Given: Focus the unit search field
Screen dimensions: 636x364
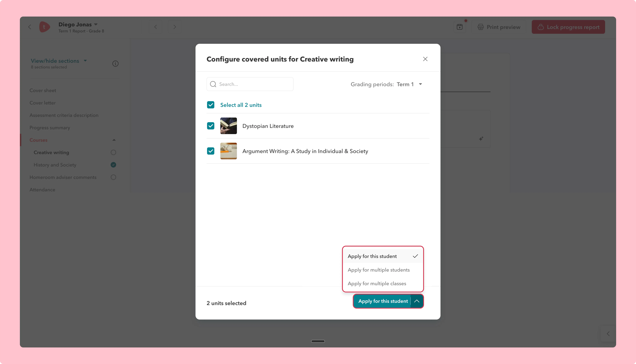Looking at the screenshot, I should tap(250, 84).
